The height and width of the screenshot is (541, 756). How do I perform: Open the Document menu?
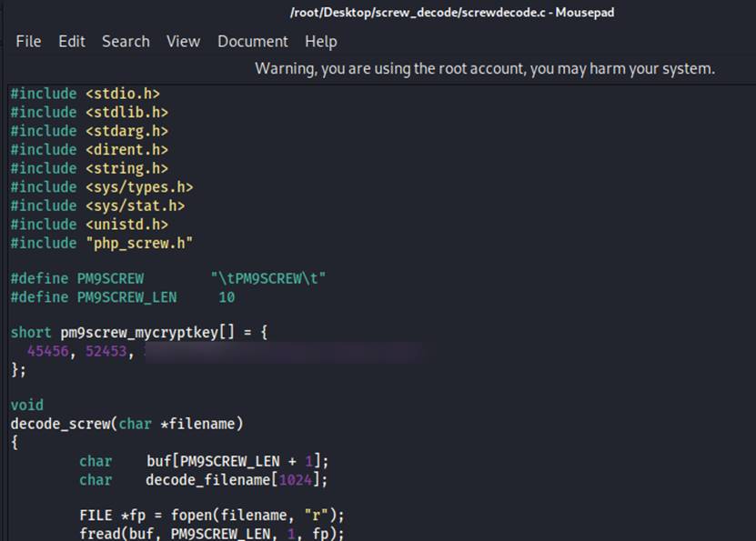[x=252, y=42]
